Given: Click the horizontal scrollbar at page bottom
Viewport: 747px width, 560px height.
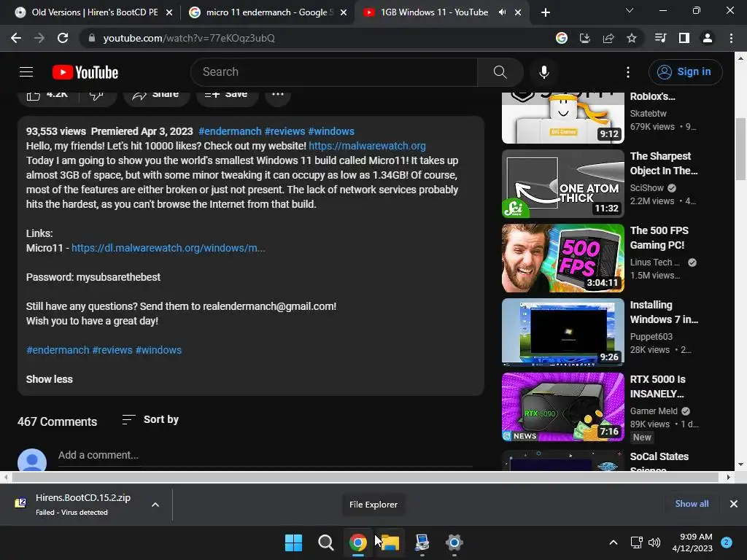Looking at the screenshot, I should (365, 477).
